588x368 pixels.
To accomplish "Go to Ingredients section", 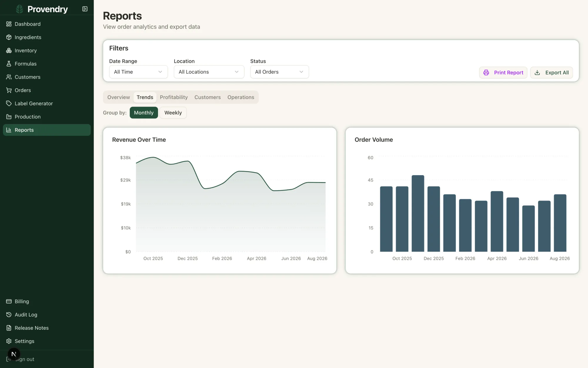I will pyautogui.click(x=47, y=37).
